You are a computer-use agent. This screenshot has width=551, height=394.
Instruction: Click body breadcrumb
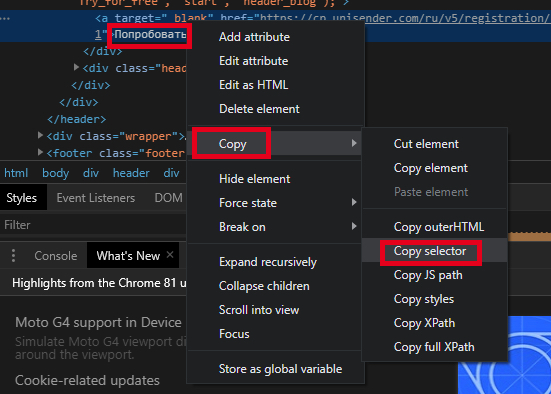56,173
